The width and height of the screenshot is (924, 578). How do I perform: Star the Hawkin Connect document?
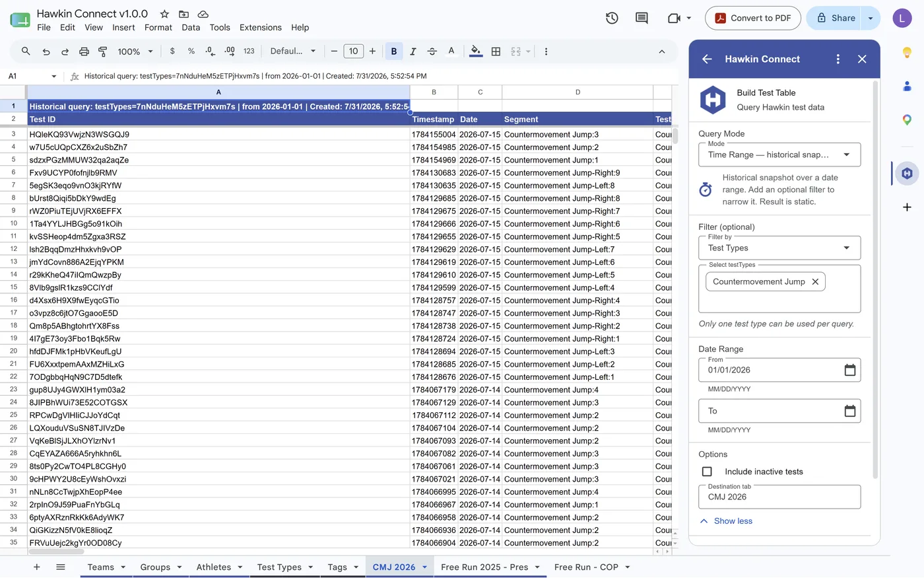click(x=164, y=14)
